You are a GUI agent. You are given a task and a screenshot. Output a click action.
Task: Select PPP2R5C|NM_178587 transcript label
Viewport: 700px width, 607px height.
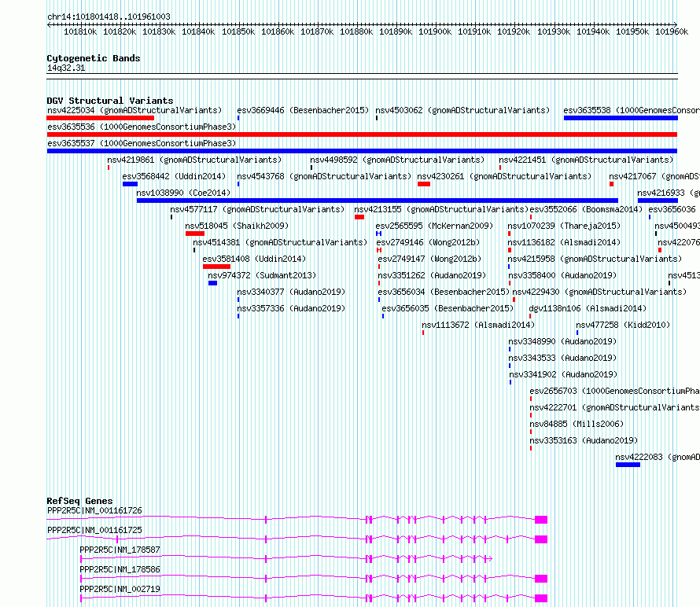coord(120,550)
